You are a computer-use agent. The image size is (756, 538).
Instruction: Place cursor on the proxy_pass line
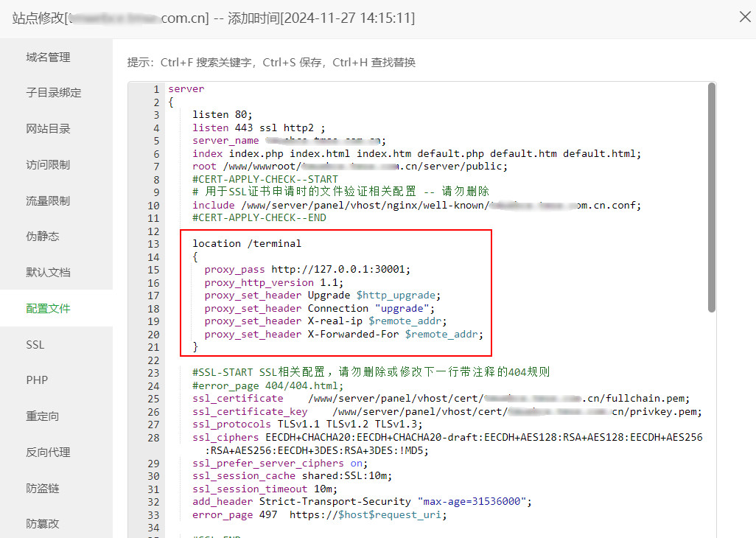[x=307, y=270]
